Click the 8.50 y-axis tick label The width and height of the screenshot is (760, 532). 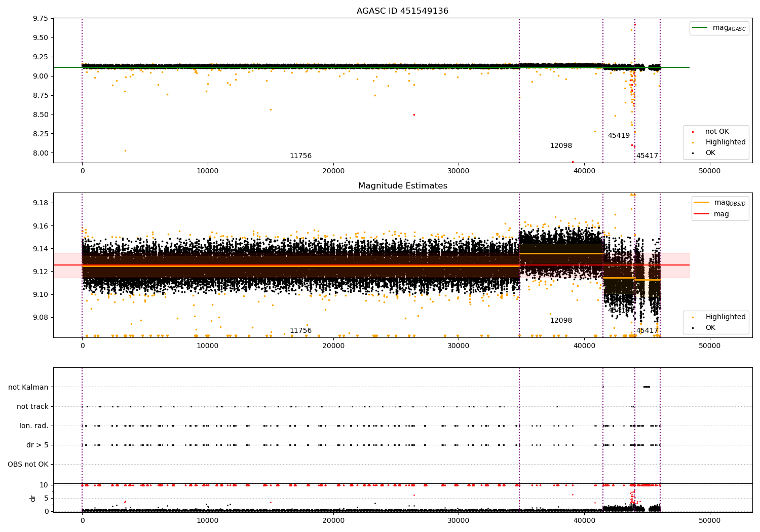click(41, 115)
